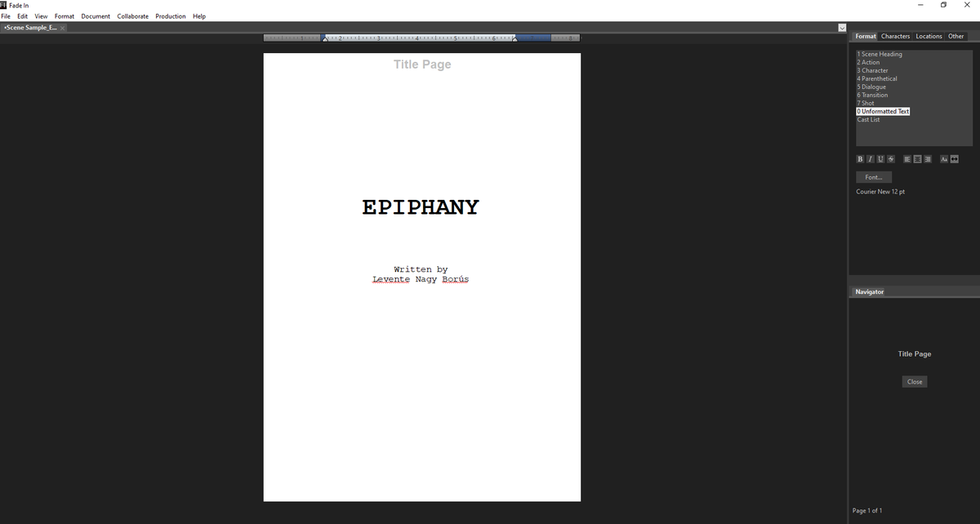The width and height of the screenshot is (980, 524).
Task: Switch to the Other tab
Action: pos(955,36)
